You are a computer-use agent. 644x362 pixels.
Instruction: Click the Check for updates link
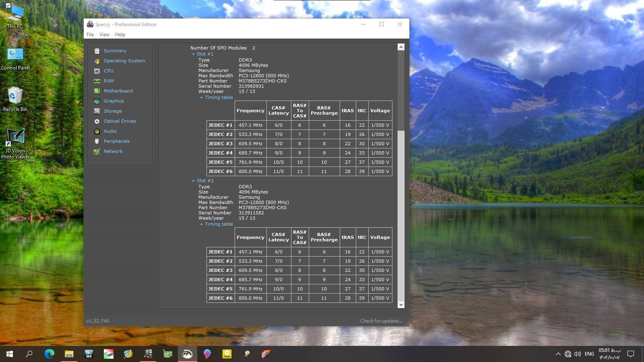point(381,321)
